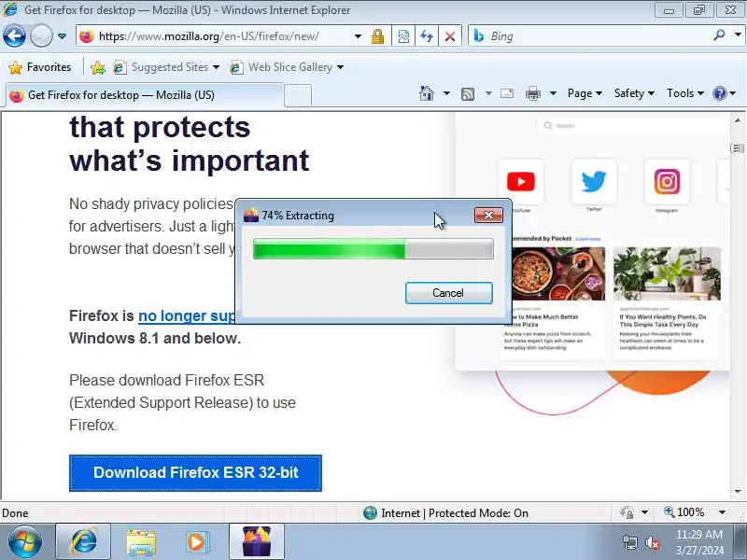Image resolution: width=747 pixels, height=560 pixels.
Task: Expand the Print options dropdown arrow
Action: [553, 93]
